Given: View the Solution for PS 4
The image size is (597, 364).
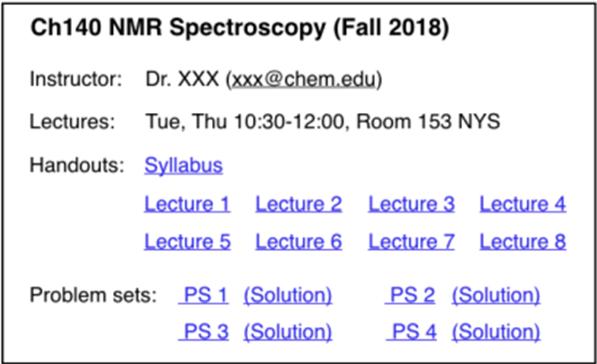Looking at the screenshot, I should [496, 332].
